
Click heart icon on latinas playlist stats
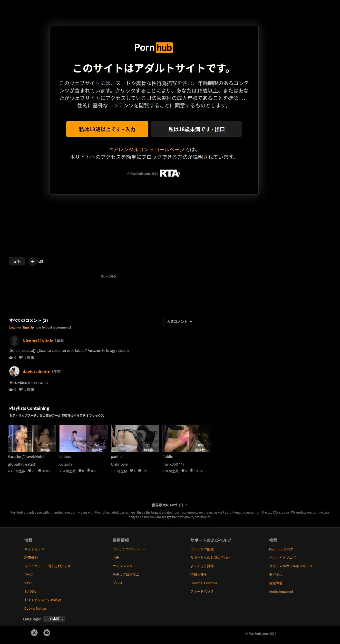tap(80, 471)
